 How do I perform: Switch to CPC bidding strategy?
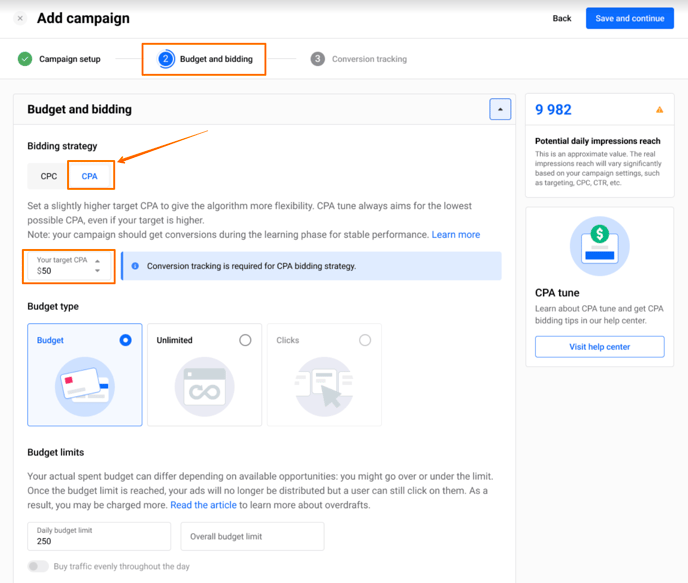click(48, 176)
